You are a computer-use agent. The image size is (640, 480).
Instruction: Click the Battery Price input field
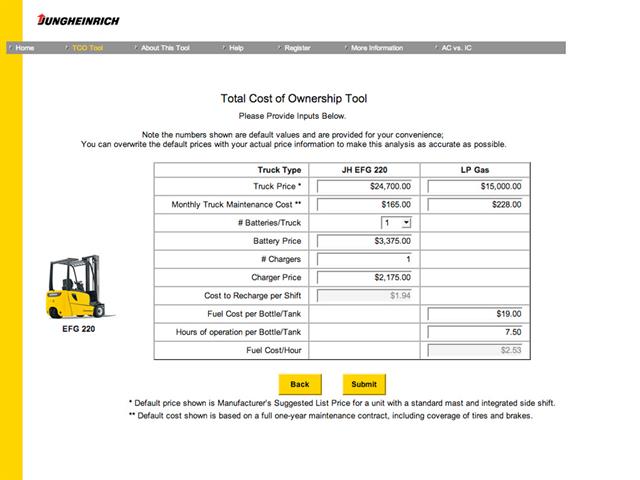[365, 241]
